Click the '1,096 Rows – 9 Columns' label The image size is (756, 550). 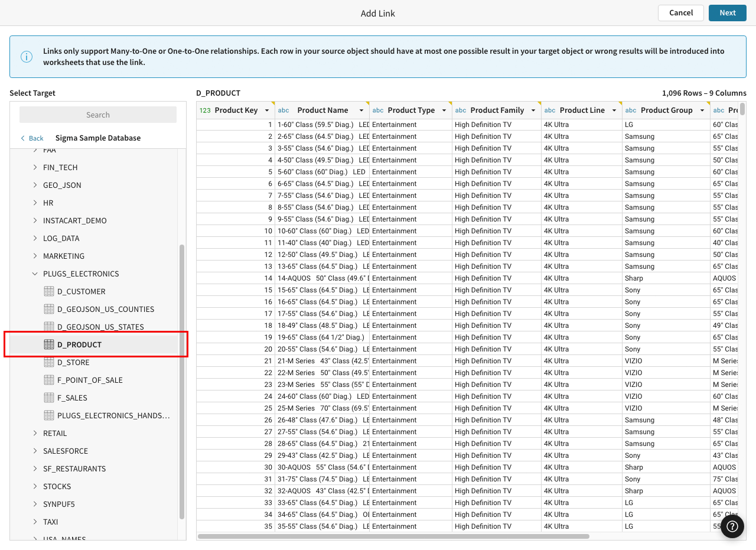(704, 93)
